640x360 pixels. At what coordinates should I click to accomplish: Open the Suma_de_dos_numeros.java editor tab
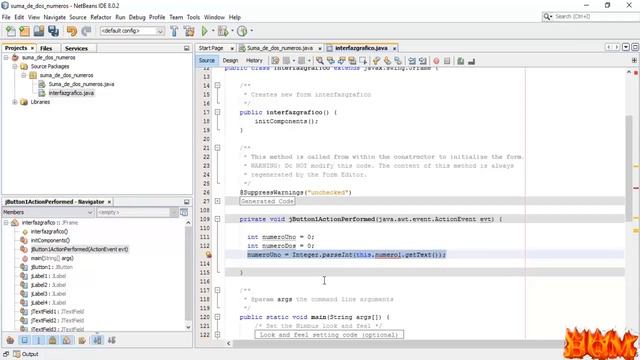coord(280,48)
